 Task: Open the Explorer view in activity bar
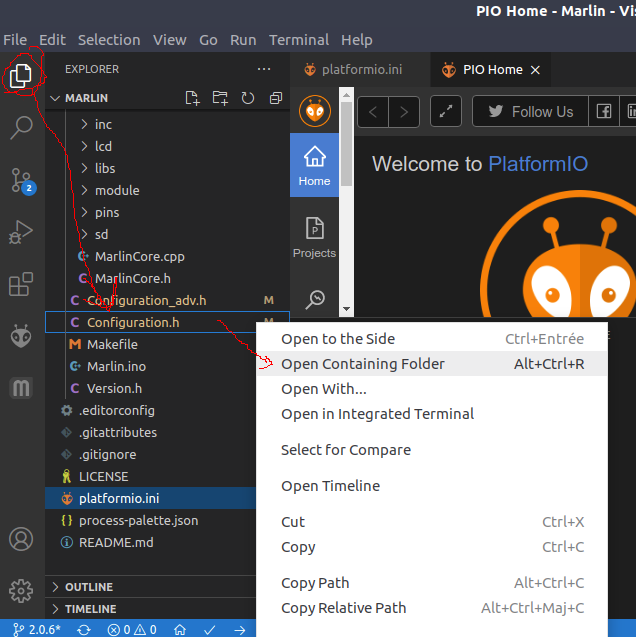click(x=21, y=76)
